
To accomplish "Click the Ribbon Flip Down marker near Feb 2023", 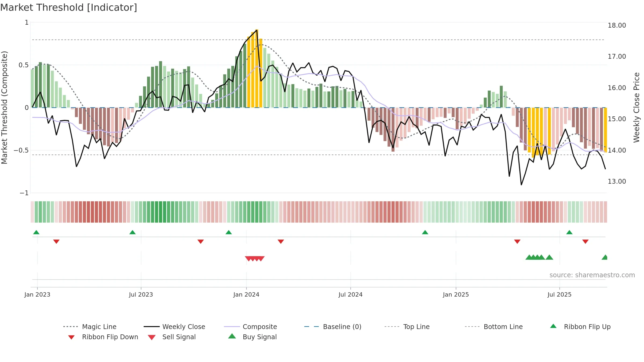I will 56,242.
